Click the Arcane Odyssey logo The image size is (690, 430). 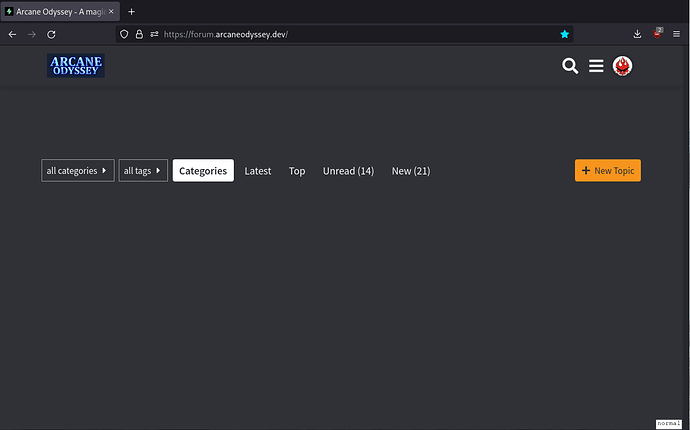coord(76,66)
